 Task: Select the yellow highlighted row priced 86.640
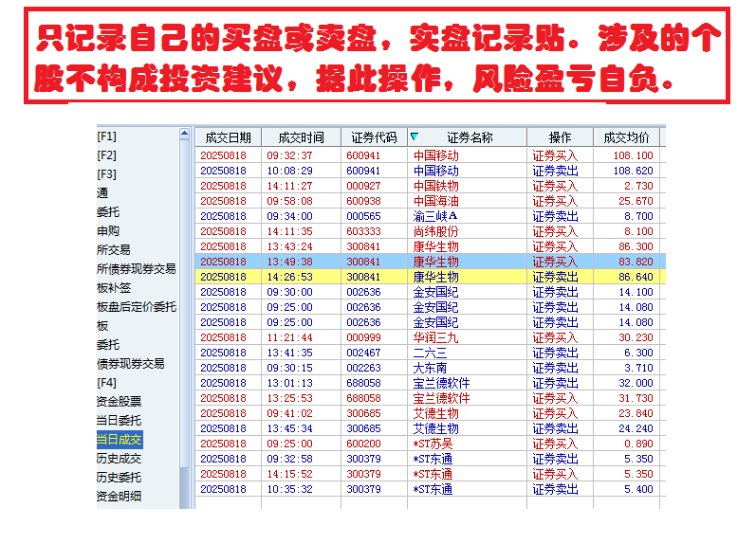point(431,277)
